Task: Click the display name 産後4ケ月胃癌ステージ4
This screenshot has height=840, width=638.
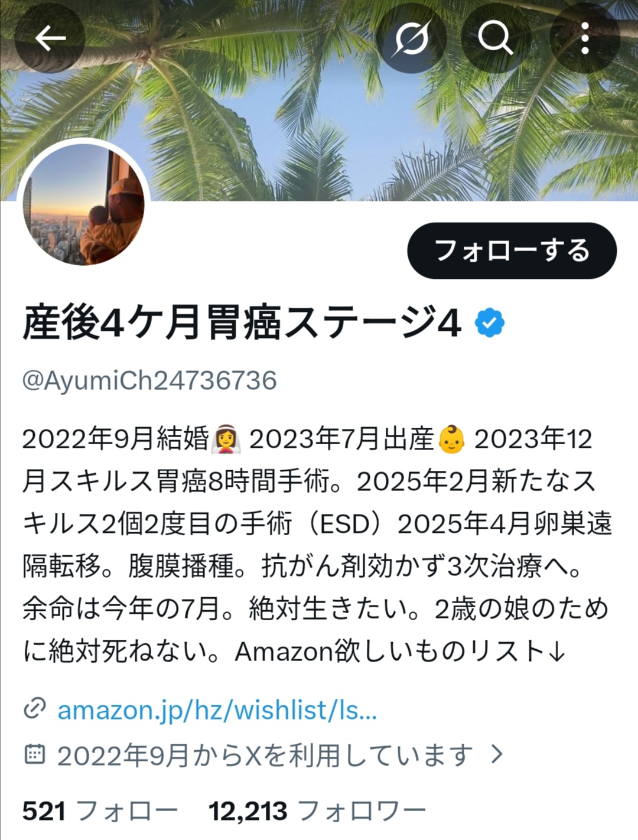Action: pos(242,324)
